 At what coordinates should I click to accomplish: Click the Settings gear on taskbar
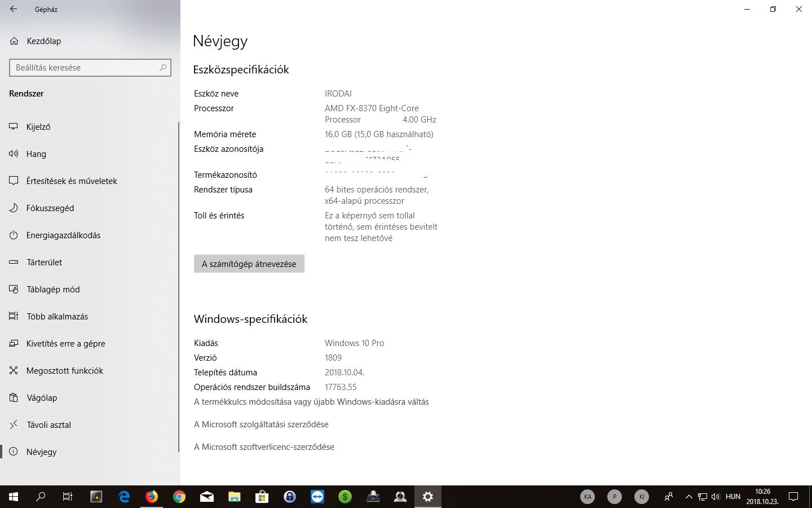point(428,497)
